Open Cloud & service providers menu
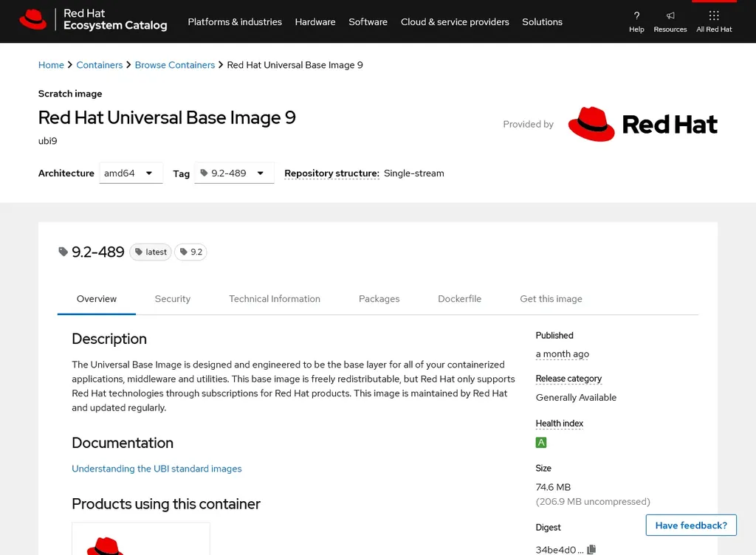The image size is (756, 555). pyautogui.click(x=455, y=21)
